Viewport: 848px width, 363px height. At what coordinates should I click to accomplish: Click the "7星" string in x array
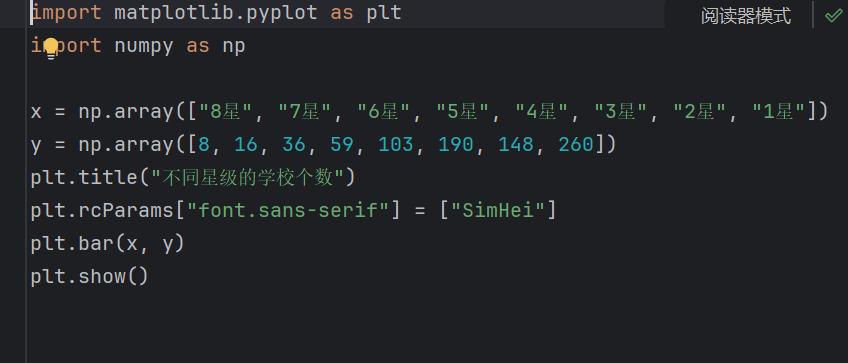(x=305, y=112)
